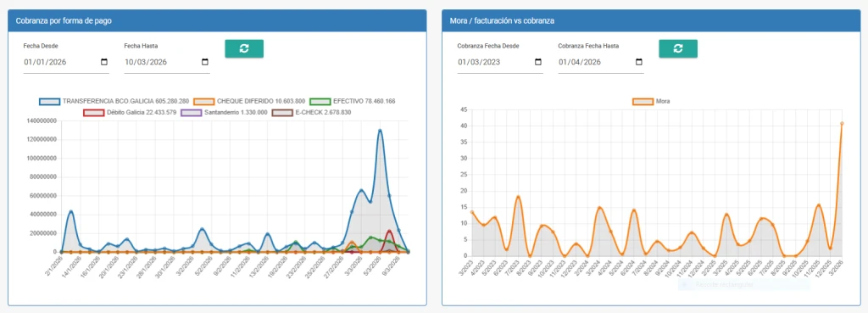Click the 30 y-axis label on Mora chart

(x=465, y=159)
